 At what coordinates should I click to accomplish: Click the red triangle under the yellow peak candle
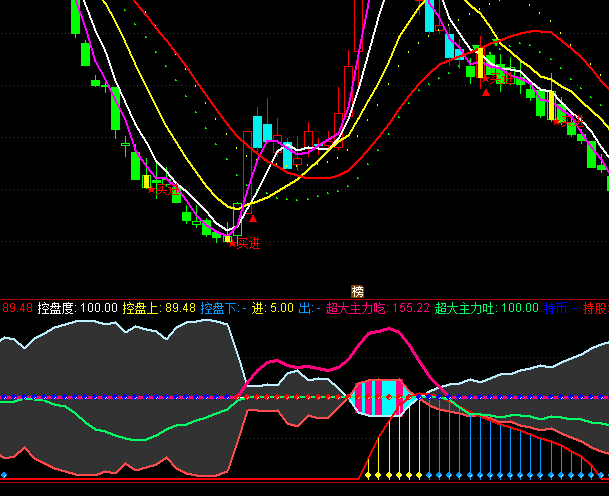pos(486,92)
